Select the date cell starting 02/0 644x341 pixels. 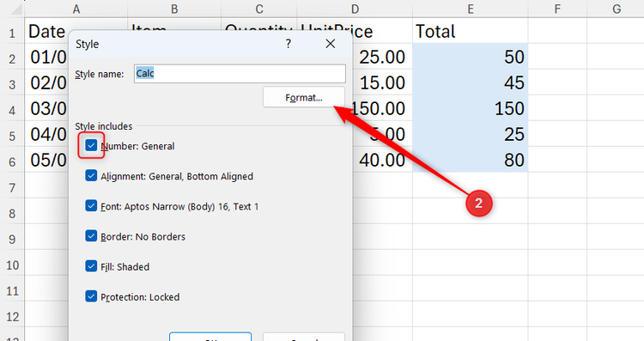pyautogui.click(x=47, y=82)
